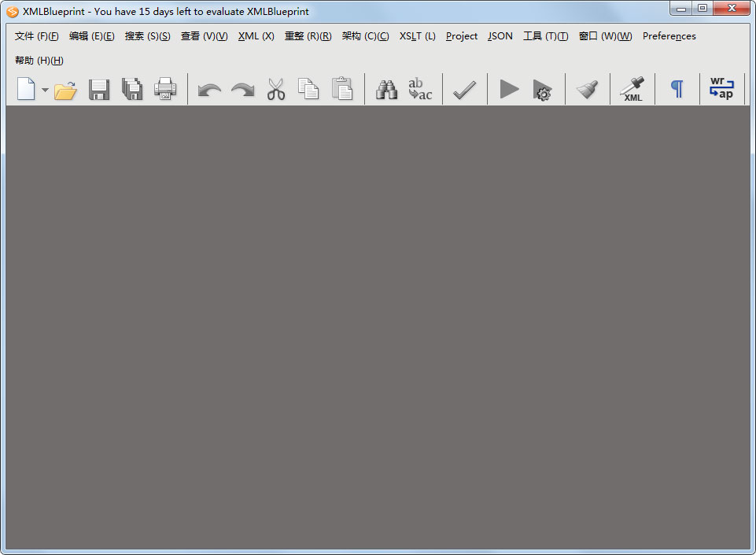This screenshot has width=756, height=555.
Task: Open the 搜索 (S) menu
Action: pyautogui.click(x=148, y=36)
